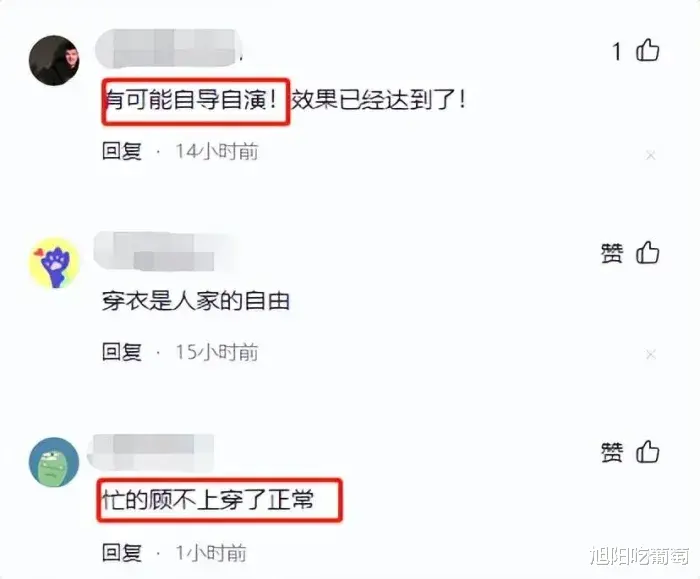Reply to the 自导自演 comment via 回复
The image size is (700, 579).
pyautogui.click(x=122, y=152)
